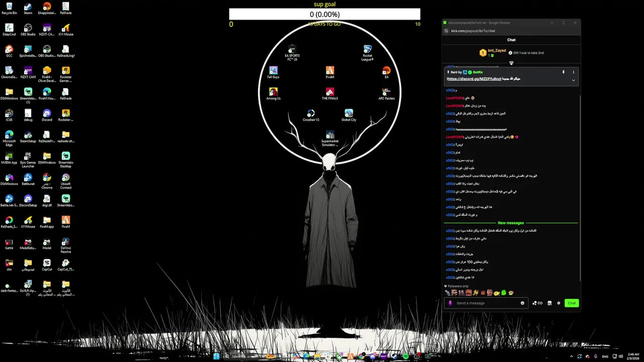Open the FiveM icon inside the circle
Screen dimensions: 644x362
click(x=330, y=72)
